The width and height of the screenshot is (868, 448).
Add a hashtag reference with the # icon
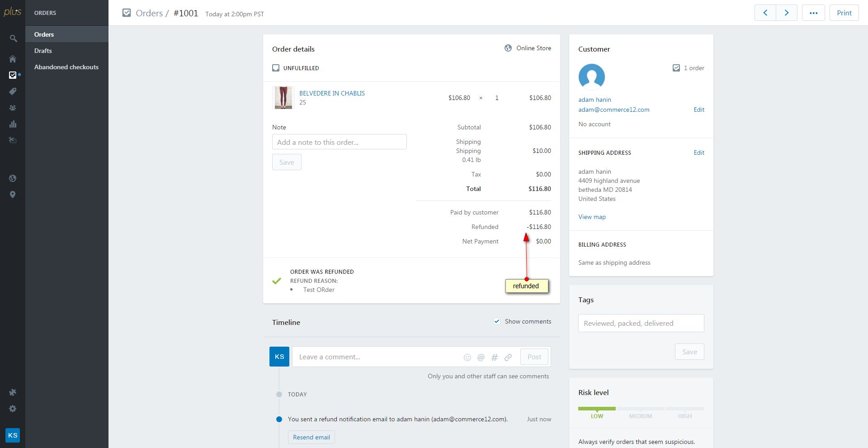point(495,357)
